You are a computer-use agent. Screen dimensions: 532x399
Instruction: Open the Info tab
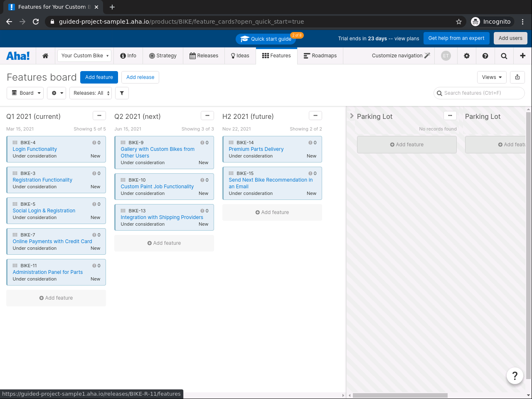pos(128,56)
